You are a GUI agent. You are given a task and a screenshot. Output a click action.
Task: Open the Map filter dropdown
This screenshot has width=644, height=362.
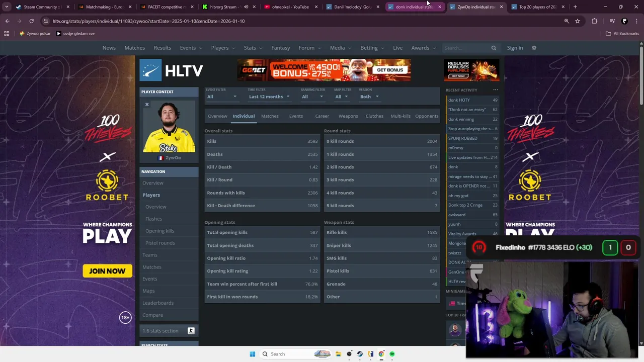point(342,97)
